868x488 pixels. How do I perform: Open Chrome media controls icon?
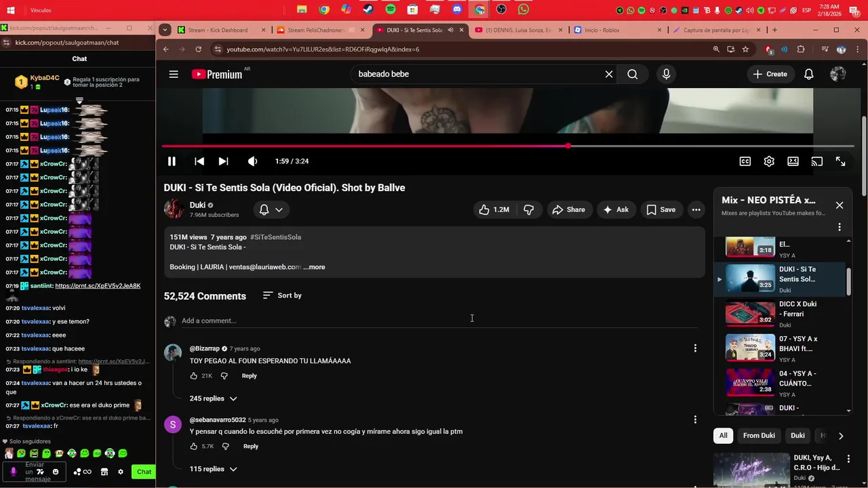point(825,49)
